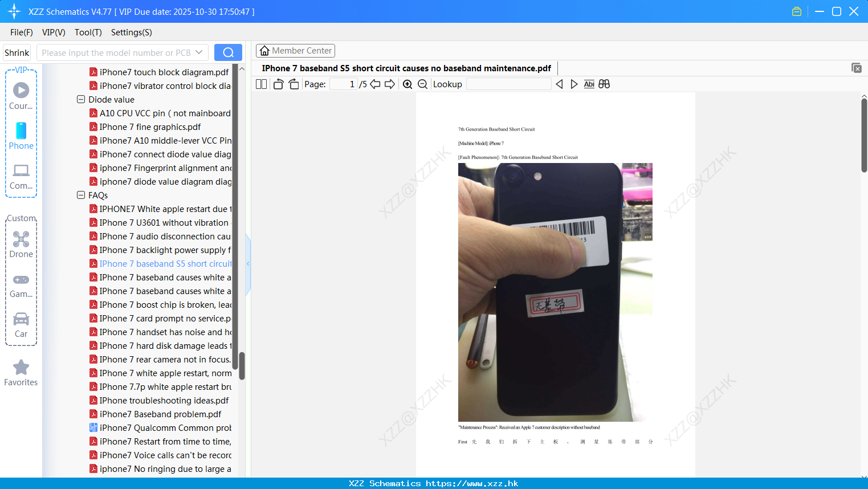Select IPhone 7 baseband S5 short circuit entry
The height and width of the screenshot is (489, 868).
[x=160, y=263]
